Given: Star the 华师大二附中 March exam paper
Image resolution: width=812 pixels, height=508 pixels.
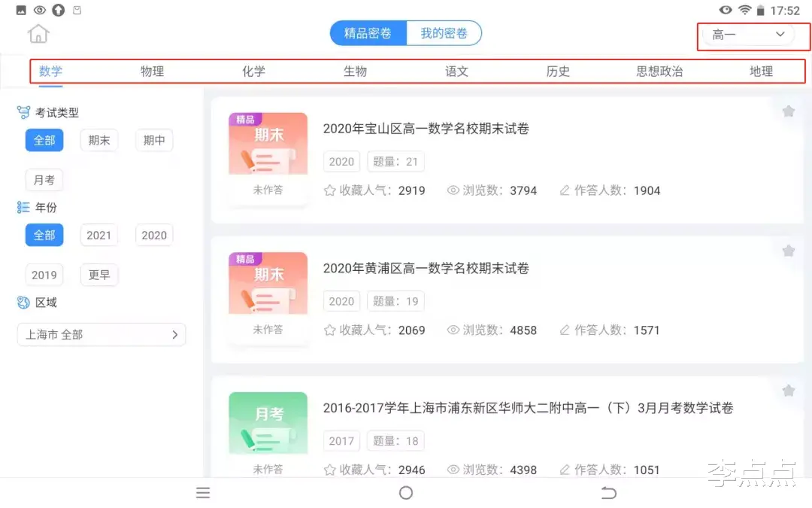Looking at the screenshot, I should coord(788,391).
